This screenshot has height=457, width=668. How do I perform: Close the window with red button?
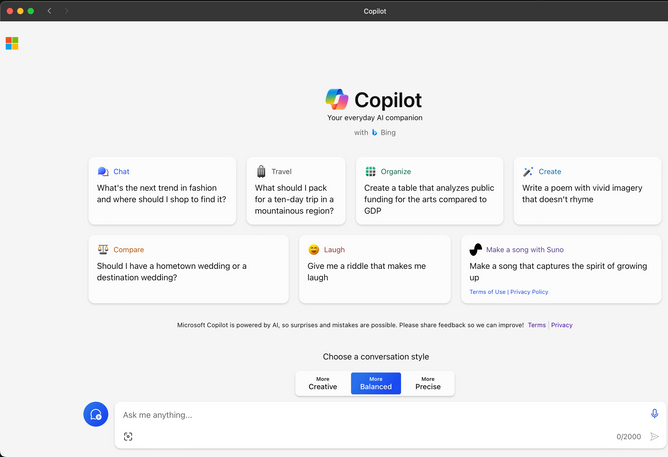[10, 11]
